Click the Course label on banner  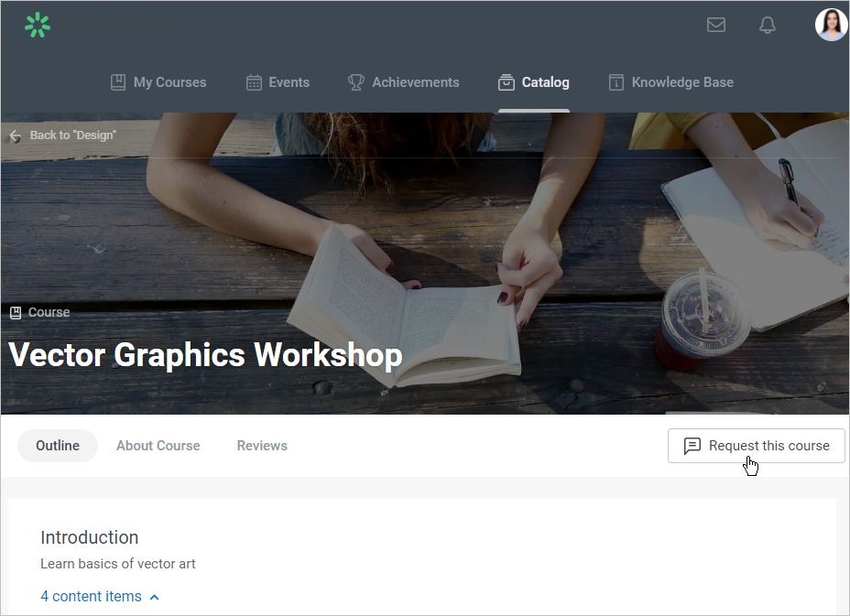49,313
